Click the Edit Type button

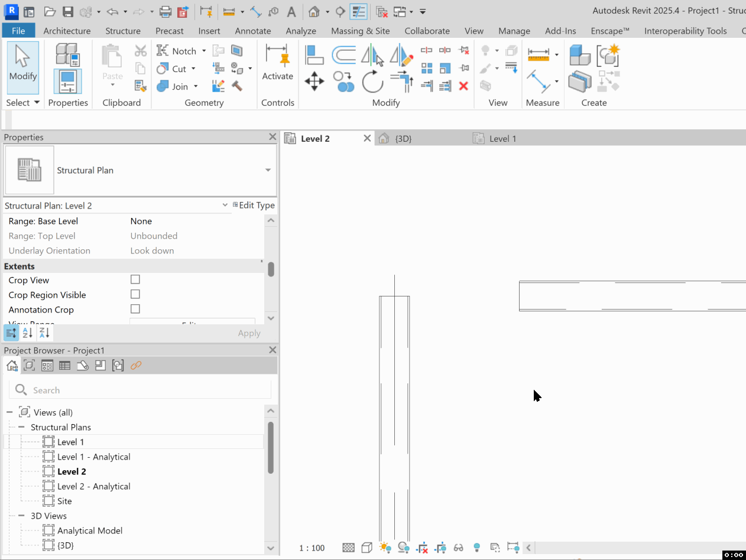(254, 205)
